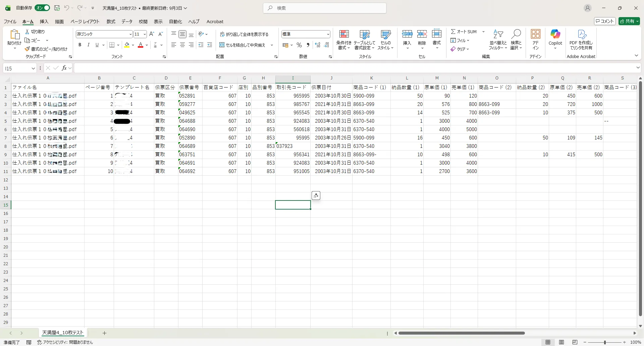The image size is (644, 346).
Task: Toggle the AutoSave switch off
Action: 43,8
